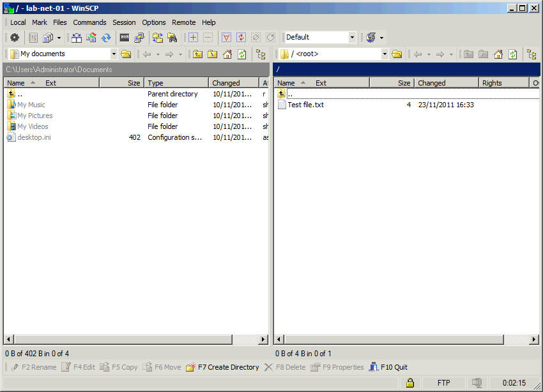This screenshot has height=392, width=543.
Task: Click the new session lightning globe icon
Action: (x=371, y=38)
